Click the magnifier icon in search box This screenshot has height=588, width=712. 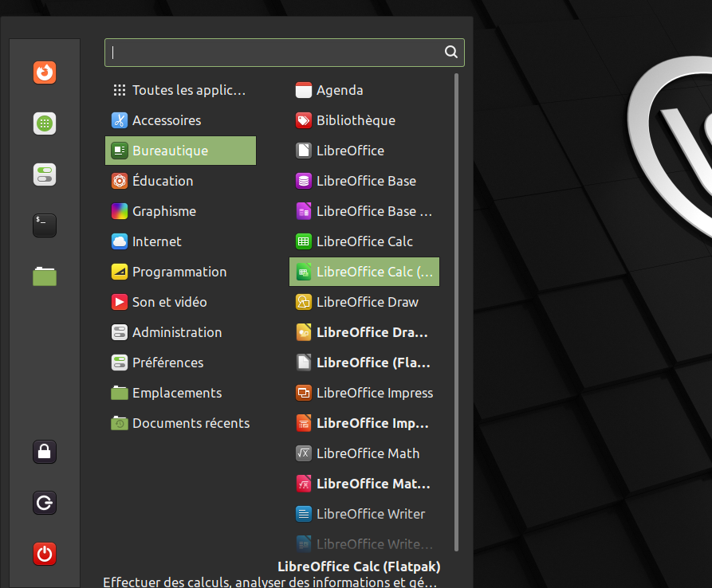451,52
